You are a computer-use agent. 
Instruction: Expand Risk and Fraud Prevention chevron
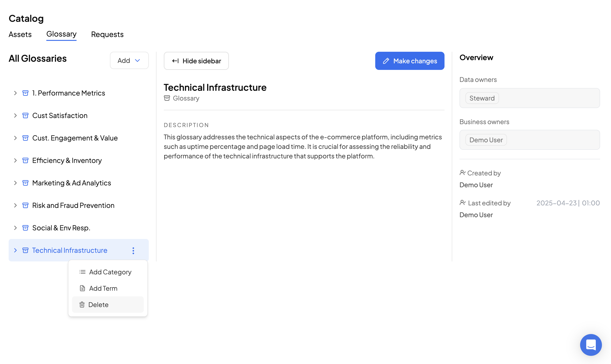15,205
